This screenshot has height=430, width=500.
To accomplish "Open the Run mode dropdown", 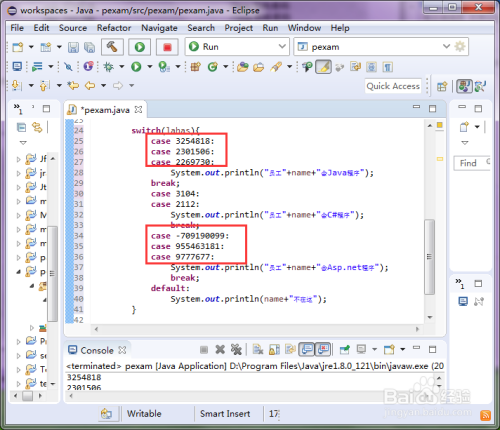I will coord(237,47).
